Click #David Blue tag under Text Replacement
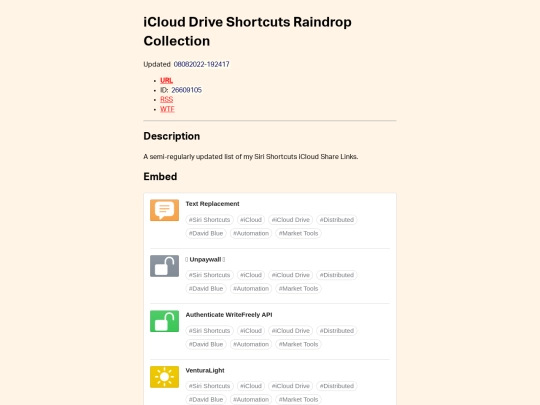The height and width of the screenshot is (405, 540). [x=206, y=233]
